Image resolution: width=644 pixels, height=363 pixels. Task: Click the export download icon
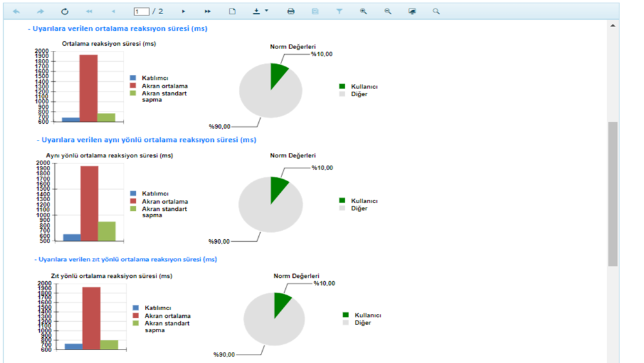[x=256, y=12]
